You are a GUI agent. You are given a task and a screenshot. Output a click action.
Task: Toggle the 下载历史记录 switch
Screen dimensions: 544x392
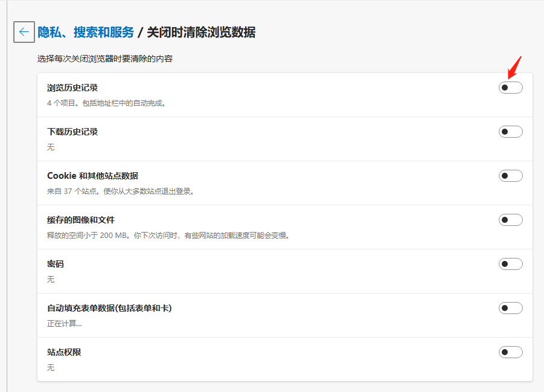point(510,131)
